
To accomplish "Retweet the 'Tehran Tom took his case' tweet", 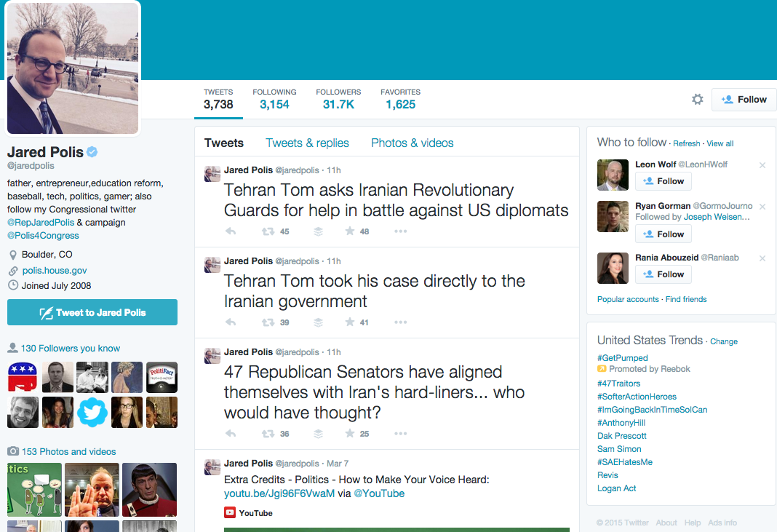I will pyautogui.click(x=268, y=322).
